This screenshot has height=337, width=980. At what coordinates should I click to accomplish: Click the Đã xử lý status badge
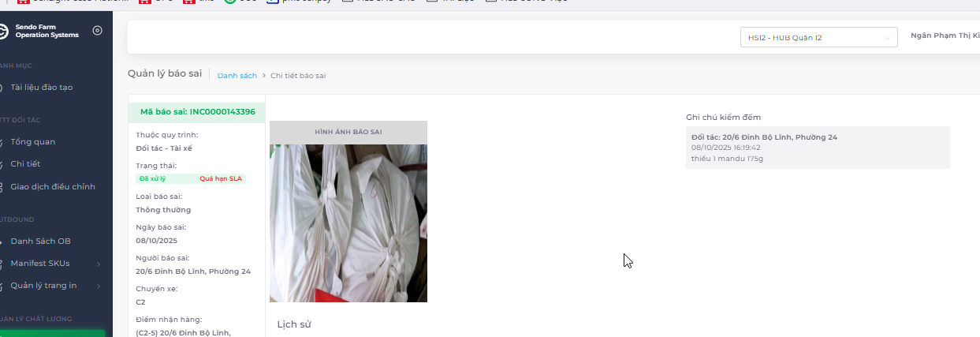152,179
